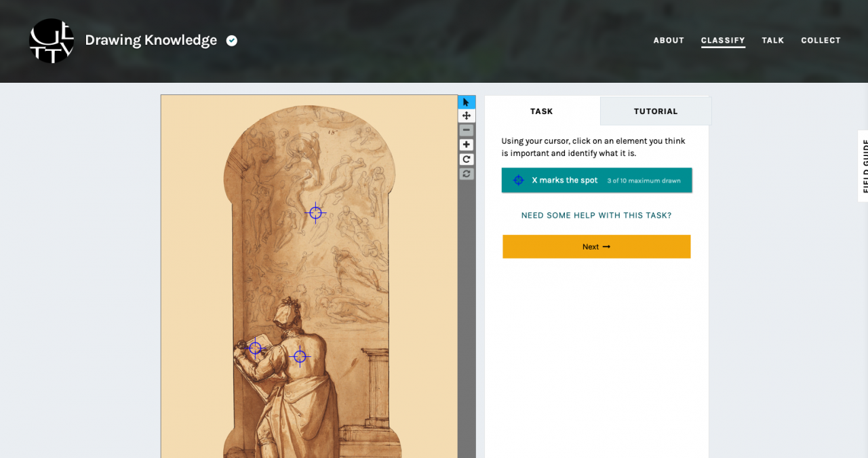Viewport: 868px width, 458px height.
Task: Select the crosshair mark on the kneeling figure's back
Action: click(x=300, y=356)
